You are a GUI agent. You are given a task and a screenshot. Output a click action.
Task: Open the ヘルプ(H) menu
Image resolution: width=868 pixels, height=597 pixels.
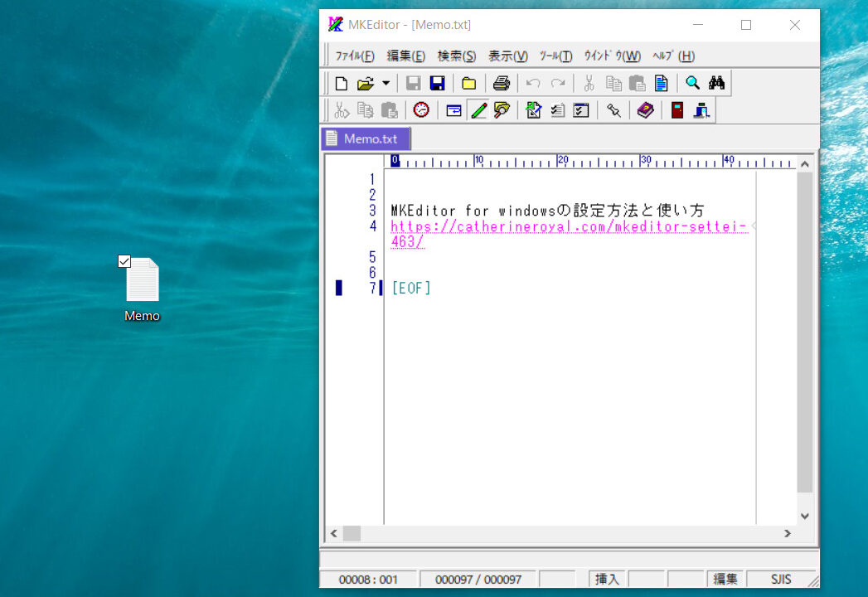tap(673, 56)
